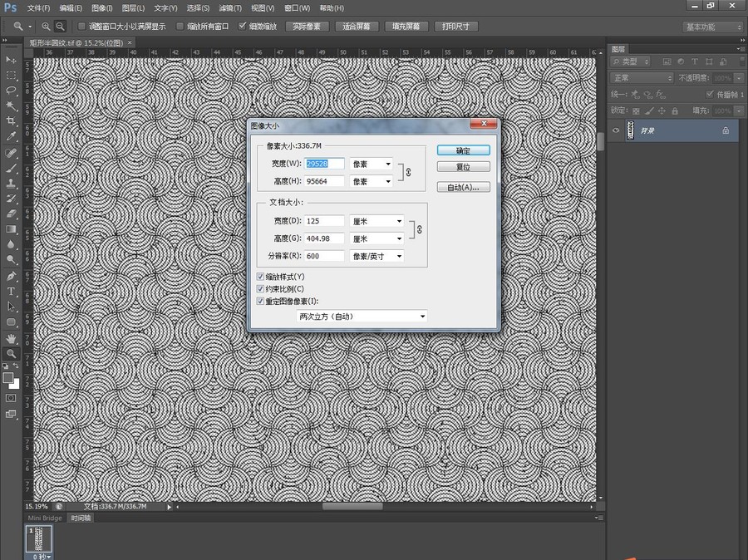
Task: Select the Dodge tool
Action: (x=11, y=260)
